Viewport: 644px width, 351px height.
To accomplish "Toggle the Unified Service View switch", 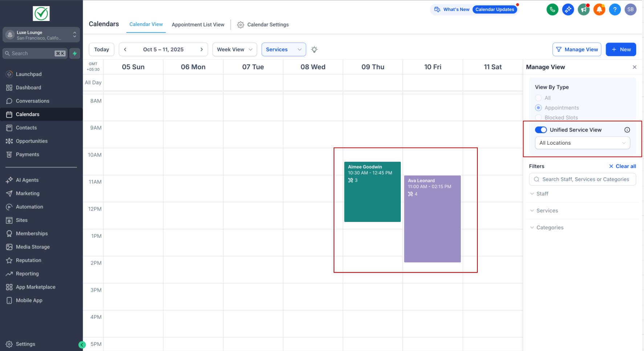I will (x=541, y=130).
